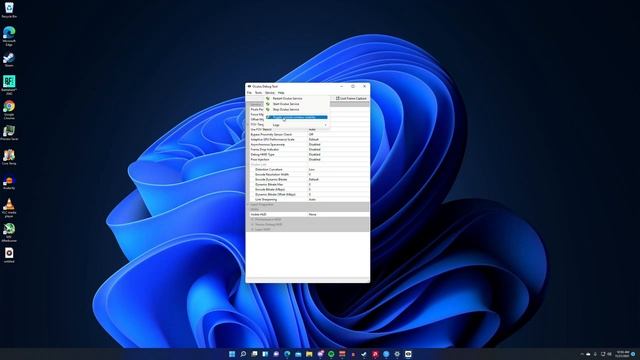Select the Battlefield 2042 desktop icon
640x360 pixels.
tap(9, 85)
